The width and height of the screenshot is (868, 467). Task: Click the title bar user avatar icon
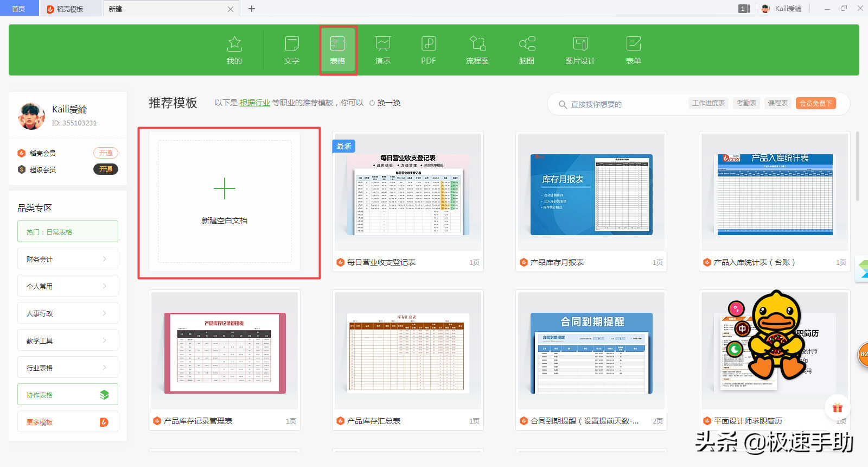click(765, 9)
